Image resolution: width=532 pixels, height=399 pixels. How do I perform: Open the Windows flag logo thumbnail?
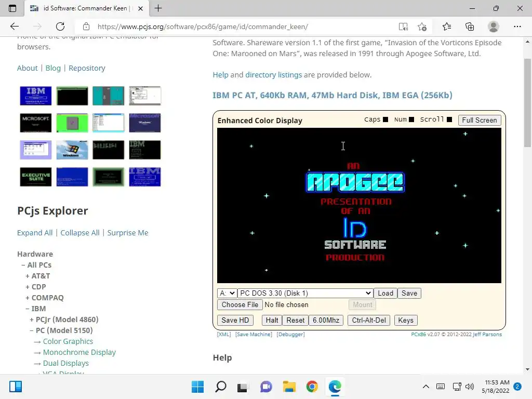pyautogui.click(x=72, y=150)
